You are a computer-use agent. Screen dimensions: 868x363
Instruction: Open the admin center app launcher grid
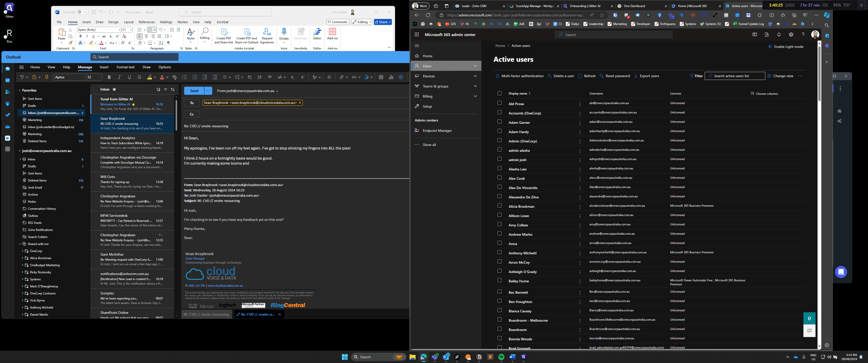pos(417,35)
